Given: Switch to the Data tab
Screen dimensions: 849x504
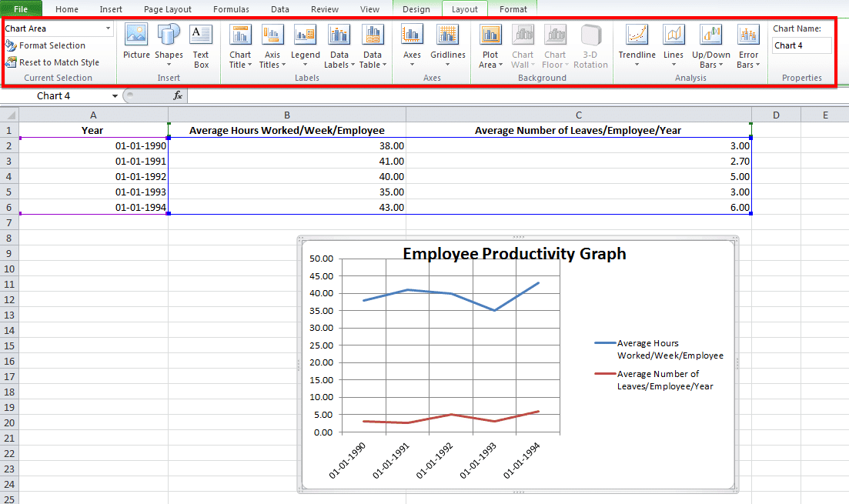Looking at the screenshot, I should [x=280, y=9].
